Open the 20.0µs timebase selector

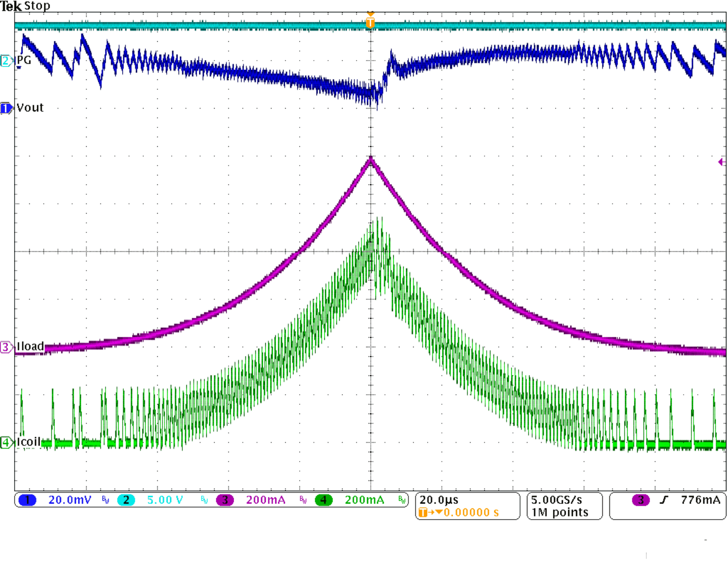click(x=438, y=499)
